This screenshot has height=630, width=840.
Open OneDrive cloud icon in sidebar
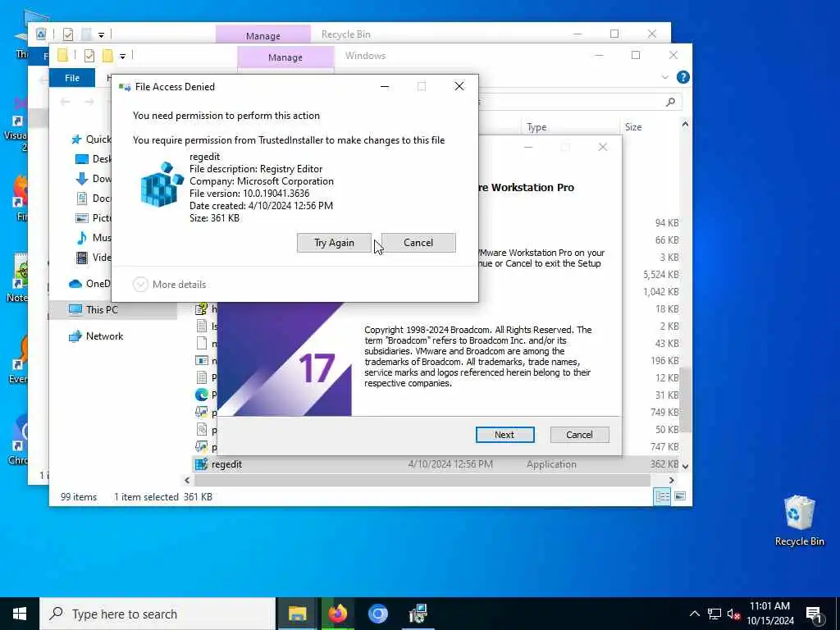[x=75, y=283]
